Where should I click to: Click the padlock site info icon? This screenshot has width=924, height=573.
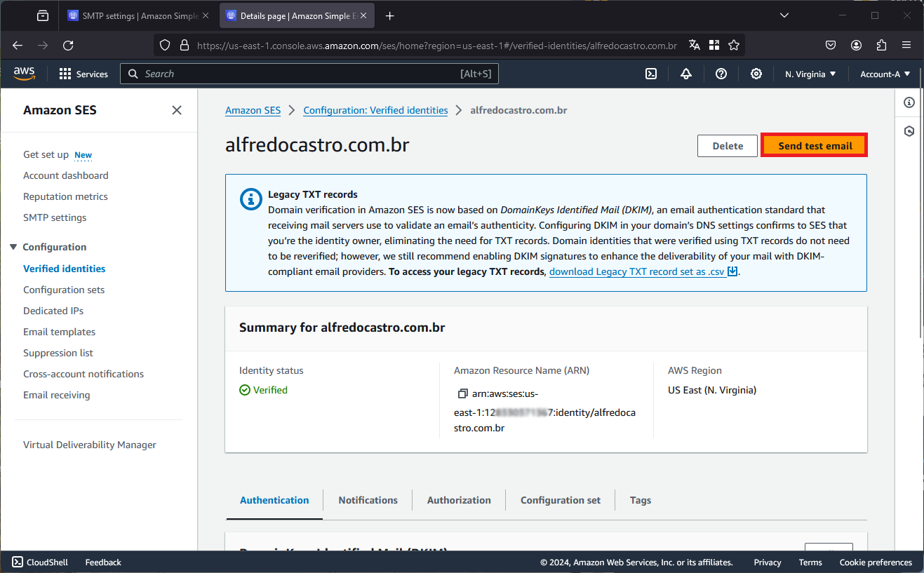tap(185, 45)
